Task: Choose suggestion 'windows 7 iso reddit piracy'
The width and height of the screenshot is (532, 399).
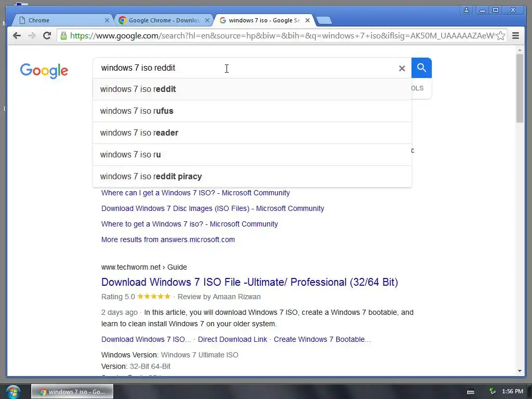Action: 252,177
